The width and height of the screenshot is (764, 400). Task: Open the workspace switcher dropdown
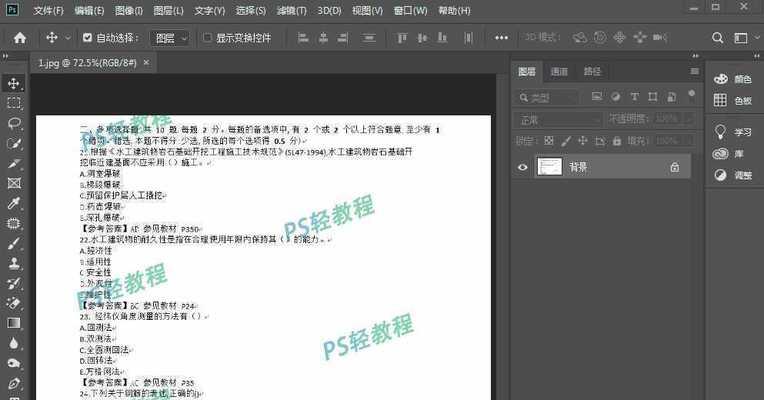tap(744, 38)
